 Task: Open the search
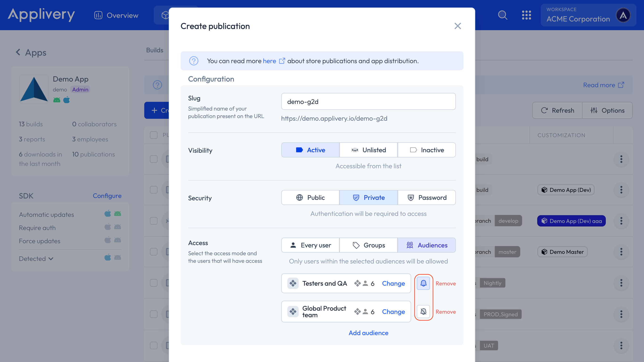click(x=503, y=15)
